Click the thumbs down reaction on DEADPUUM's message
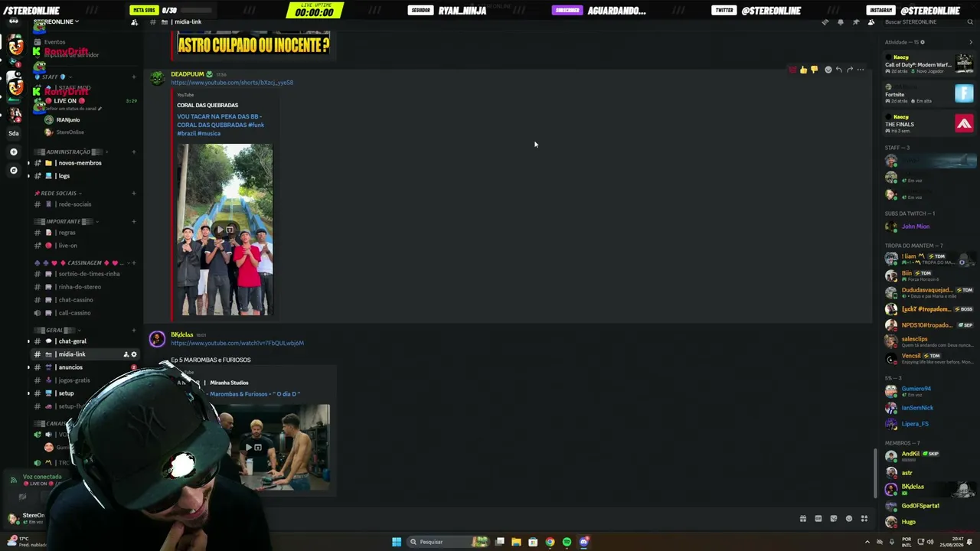 (814, 70)
